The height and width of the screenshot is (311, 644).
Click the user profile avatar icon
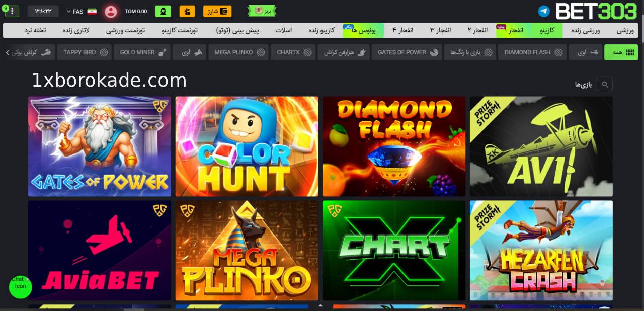coord(111,11)
